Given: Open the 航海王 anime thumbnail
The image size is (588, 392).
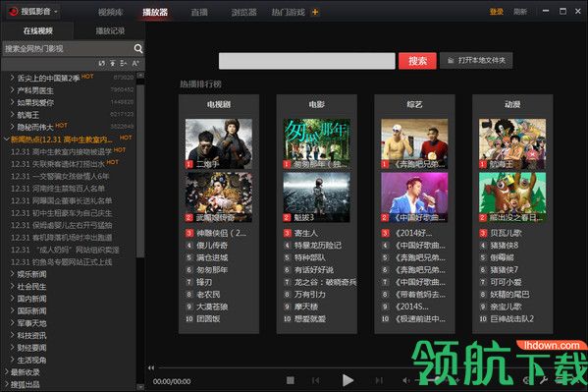Looking at the screenshot, I should pyautogui.click(x=512, y=143).
